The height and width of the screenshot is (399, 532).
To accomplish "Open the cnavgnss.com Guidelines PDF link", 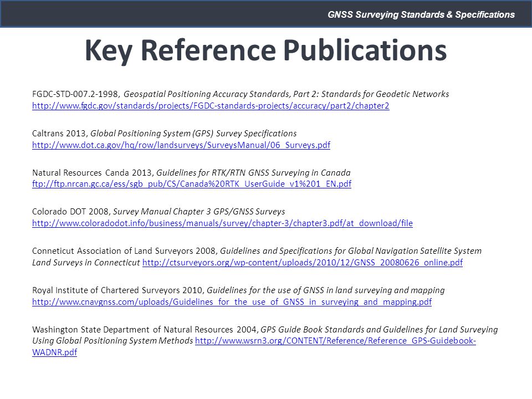I will [x=232, y=302].
